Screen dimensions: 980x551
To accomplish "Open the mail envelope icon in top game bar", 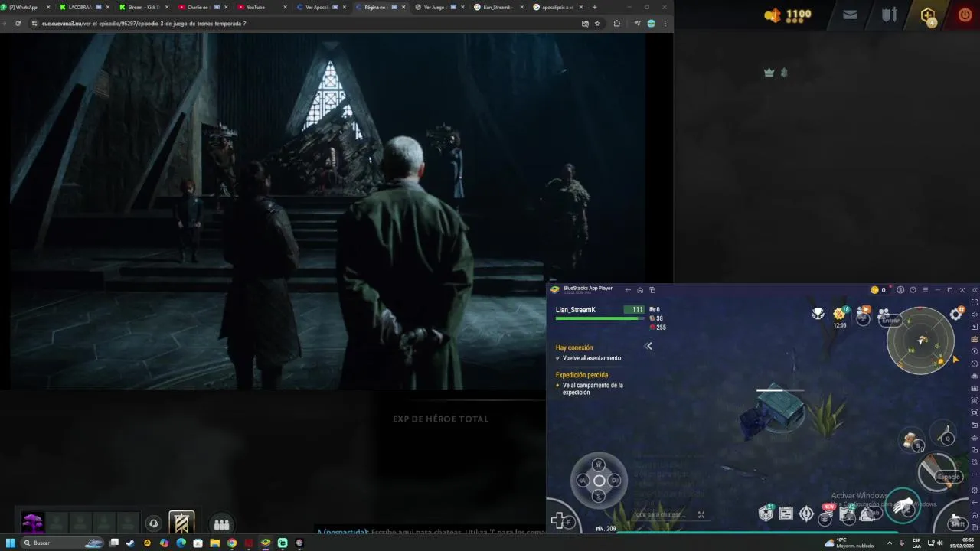I will (850, 15).
